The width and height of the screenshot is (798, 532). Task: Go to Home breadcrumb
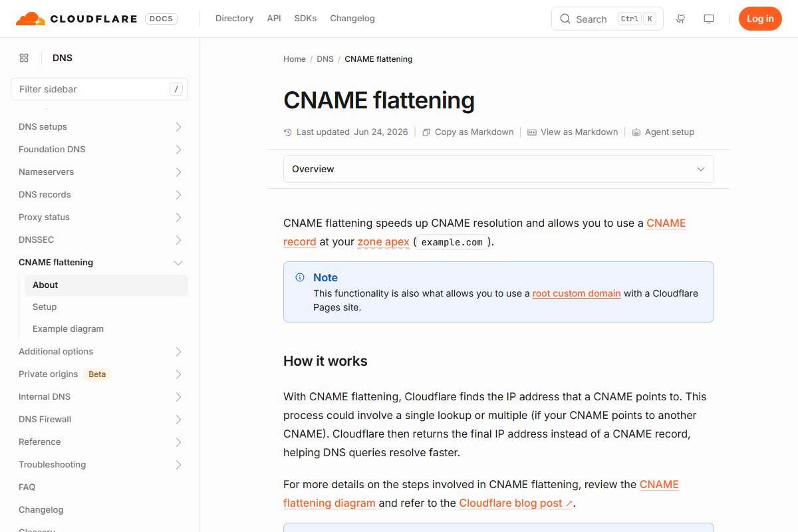click(x=295, y=59)
